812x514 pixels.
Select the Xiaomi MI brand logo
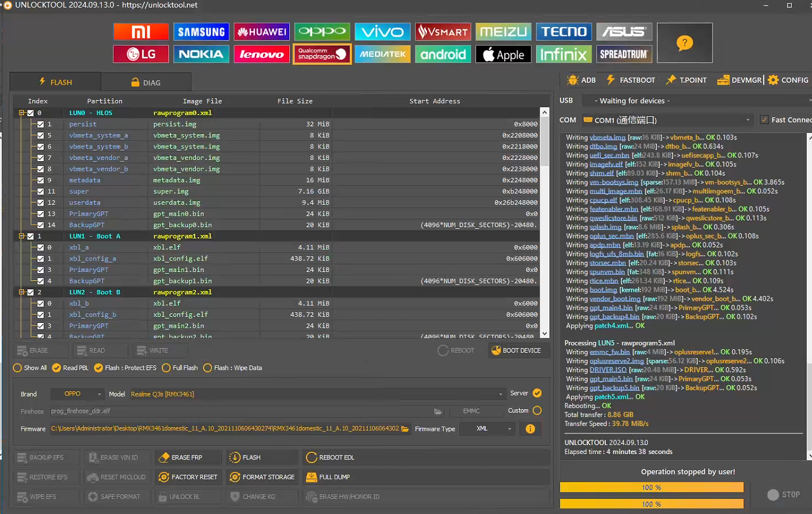tap(141, 32)
